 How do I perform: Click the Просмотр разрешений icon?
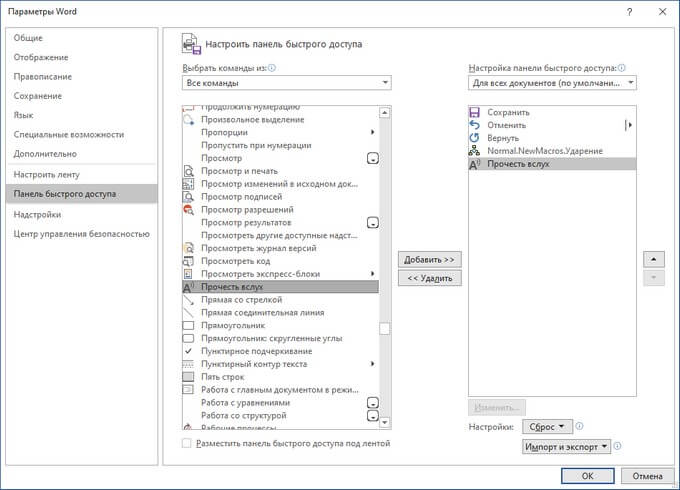pyautogui.click(x=189, y=210)
